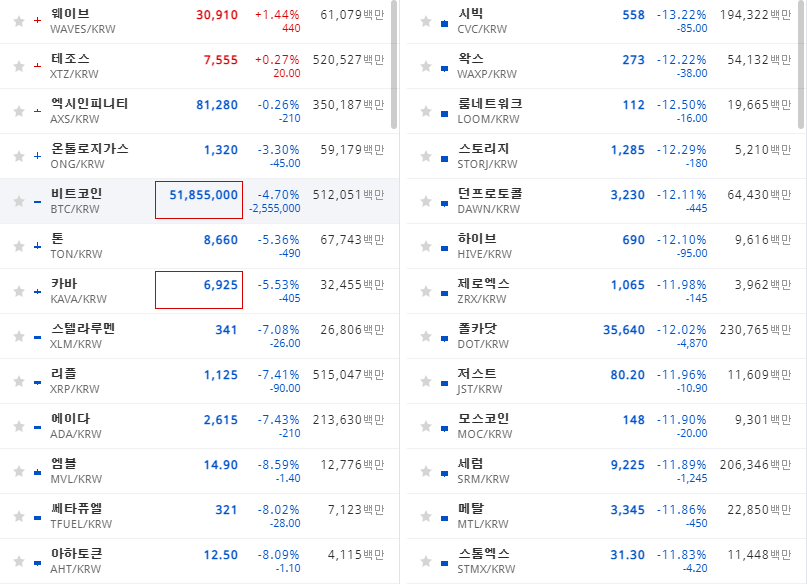Click the star icon of LOOM/KRW

426,111
